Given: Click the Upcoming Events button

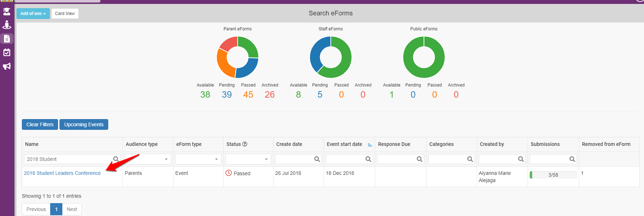Looking at the screenshot, I should [x=84, y=124].
